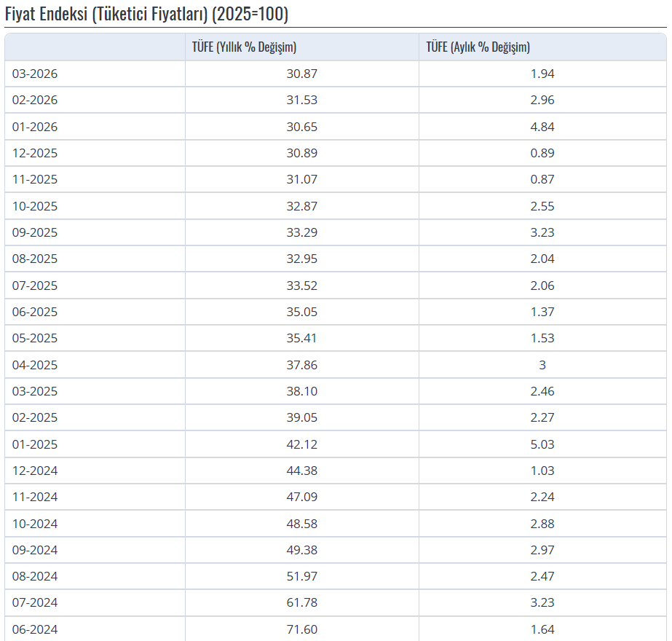
Task: Click monthly value 2.88
Action: tap(542, 524)
